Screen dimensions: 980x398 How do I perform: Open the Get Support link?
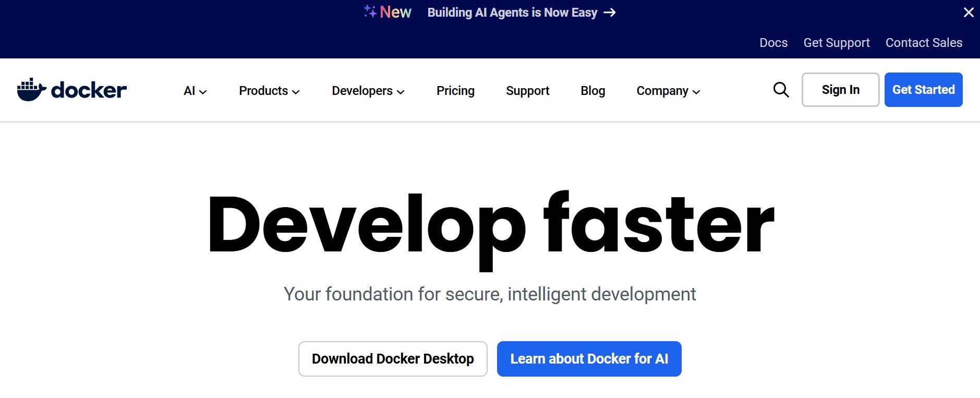click(x=837, y=43)
